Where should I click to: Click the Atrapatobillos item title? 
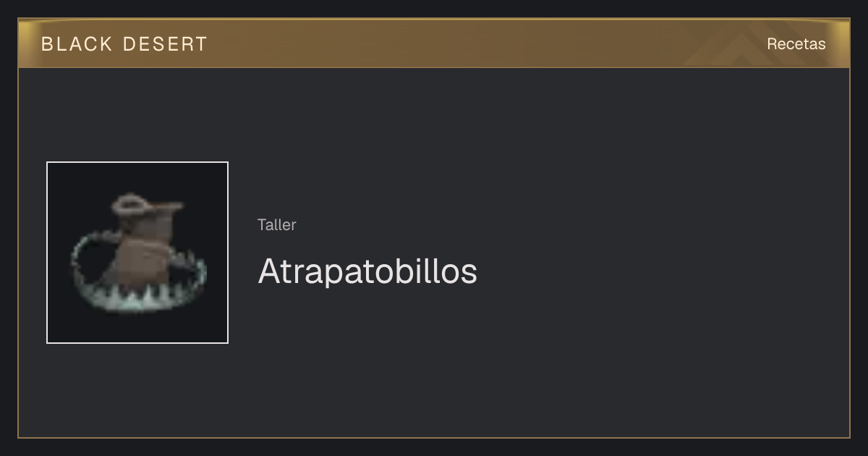(x=367, y=271)
